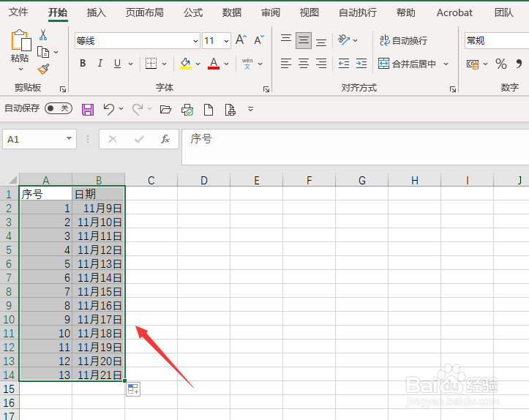529x420 pixels.
Task: Align text to the right
Action: click(321, 64)
